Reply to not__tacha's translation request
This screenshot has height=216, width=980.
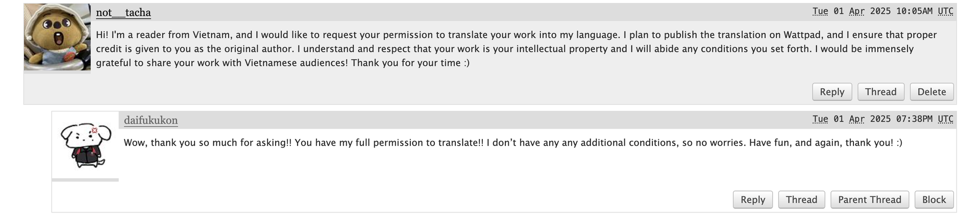tap(831, 92)
